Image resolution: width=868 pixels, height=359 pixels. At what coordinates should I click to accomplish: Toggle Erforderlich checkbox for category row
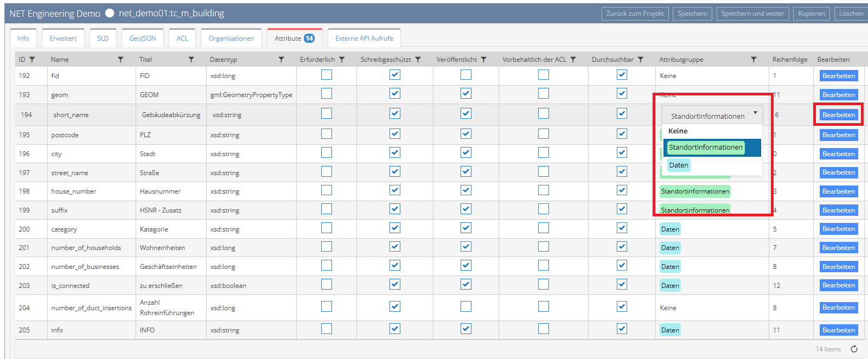327,228
